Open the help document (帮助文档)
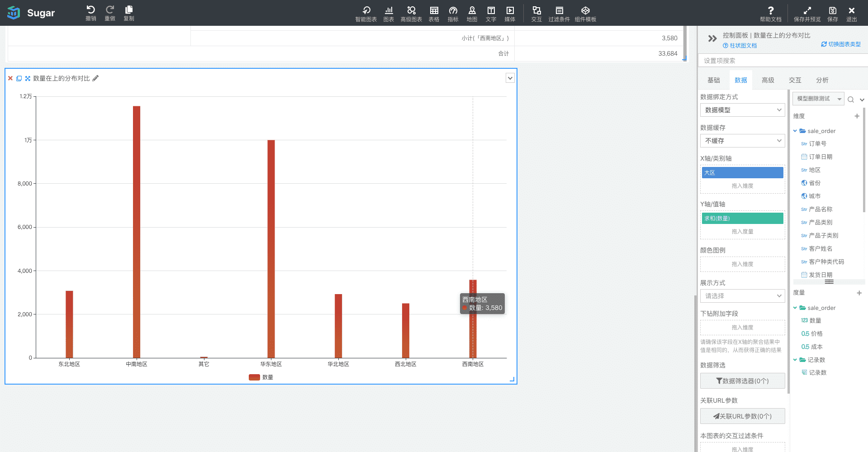 coord(770,14)
